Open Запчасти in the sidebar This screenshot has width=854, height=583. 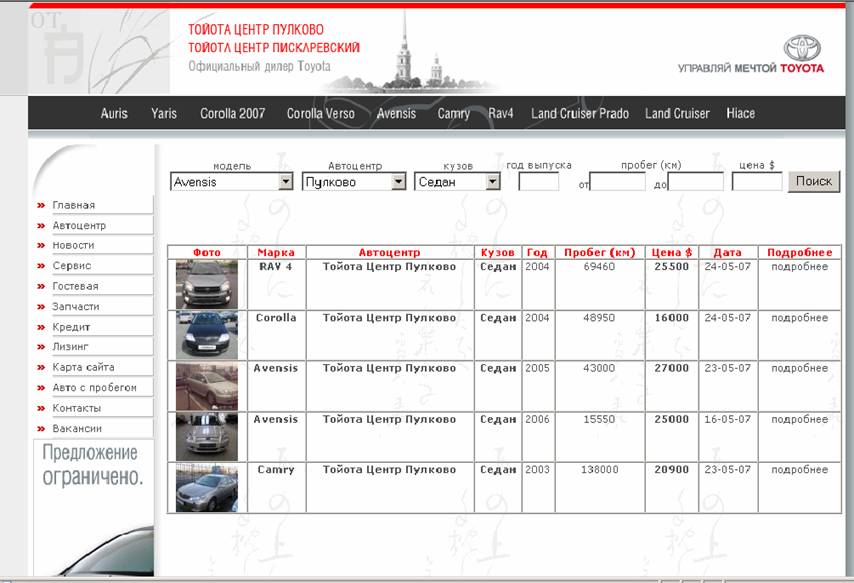(x=76, y=307)
